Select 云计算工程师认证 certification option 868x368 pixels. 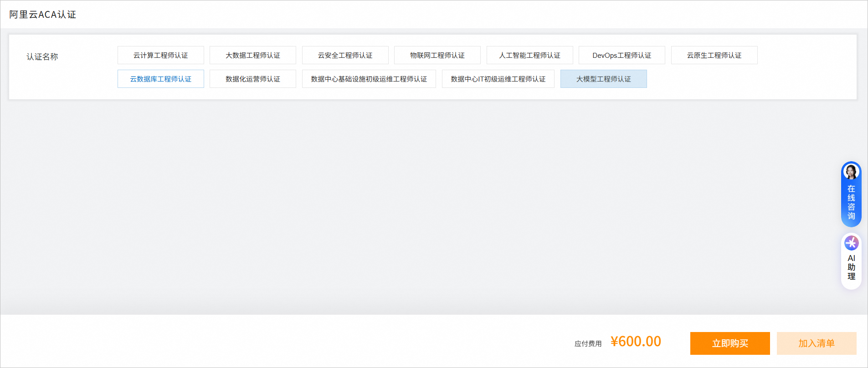(x=160, y=55)
